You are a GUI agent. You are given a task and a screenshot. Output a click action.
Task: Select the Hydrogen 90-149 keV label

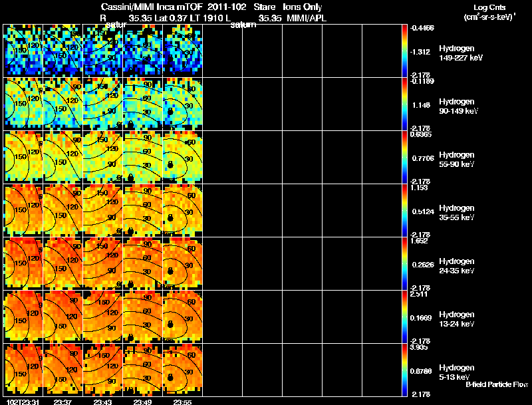458,106
